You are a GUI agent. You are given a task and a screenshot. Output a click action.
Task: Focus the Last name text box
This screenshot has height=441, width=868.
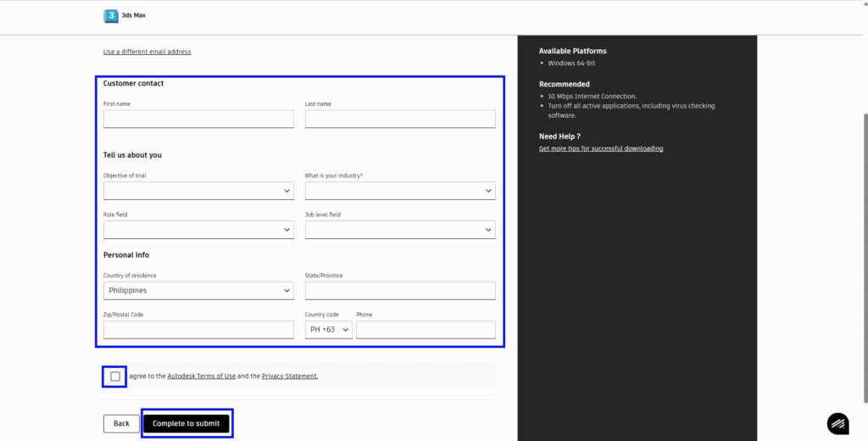399,120
